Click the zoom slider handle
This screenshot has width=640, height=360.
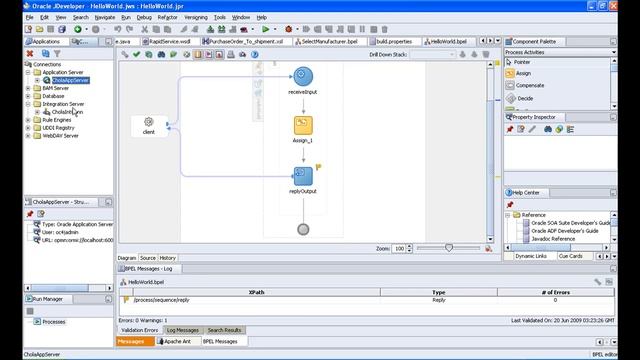tap(449, 248)
